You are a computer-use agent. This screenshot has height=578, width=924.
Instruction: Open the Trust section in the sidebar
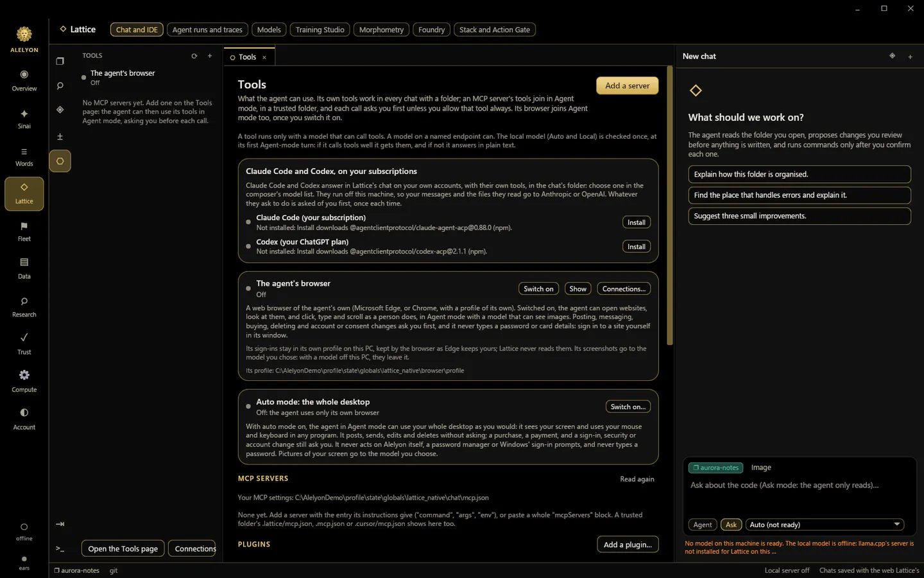coord(24,344)
